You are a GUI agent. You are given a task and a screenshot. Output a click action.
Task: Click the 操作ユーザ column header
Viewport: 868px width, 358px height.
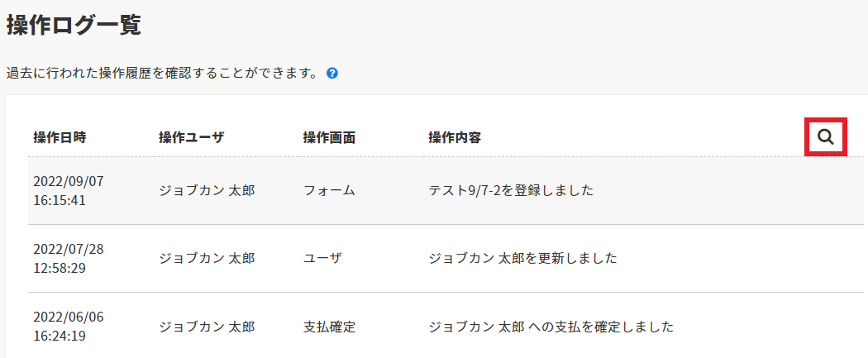click(191, 137)
